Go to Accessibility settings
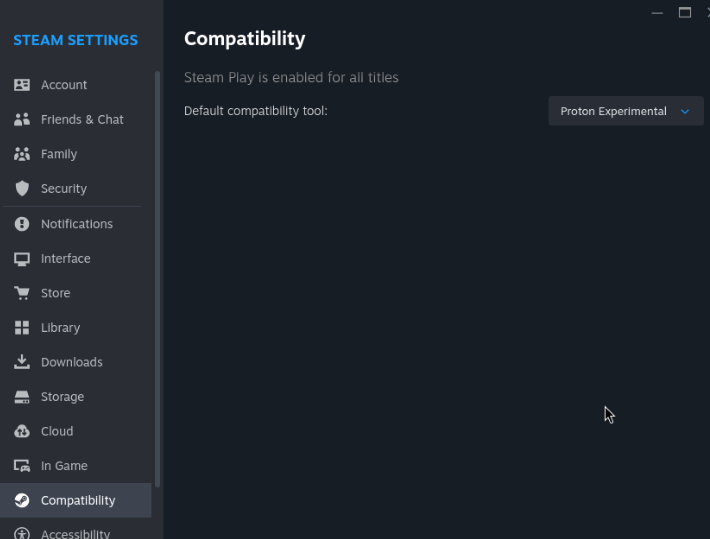710x539 pixels. (75, 534)
